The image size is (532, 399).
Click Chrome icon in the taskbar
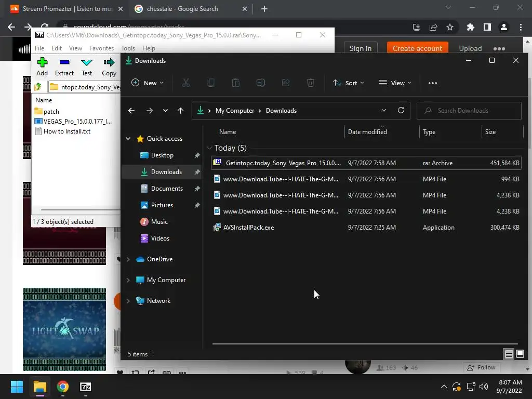[63, 387]
